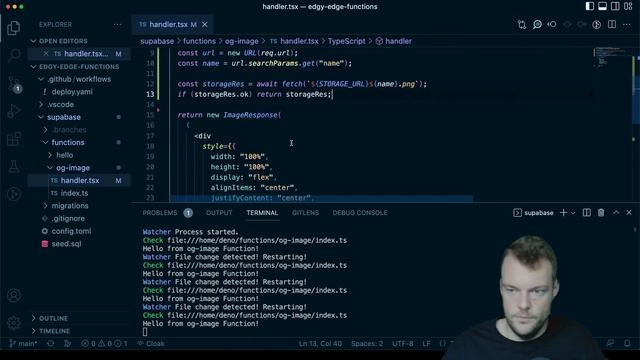Open config.toml file
640x360 pixels.
click(x=71, y=231)
